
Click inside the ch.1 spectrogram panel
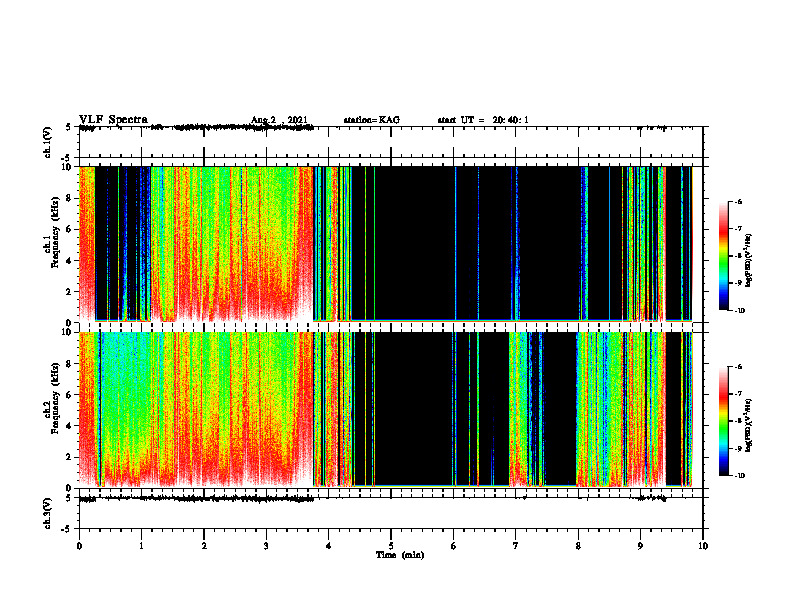pos(391,244)
